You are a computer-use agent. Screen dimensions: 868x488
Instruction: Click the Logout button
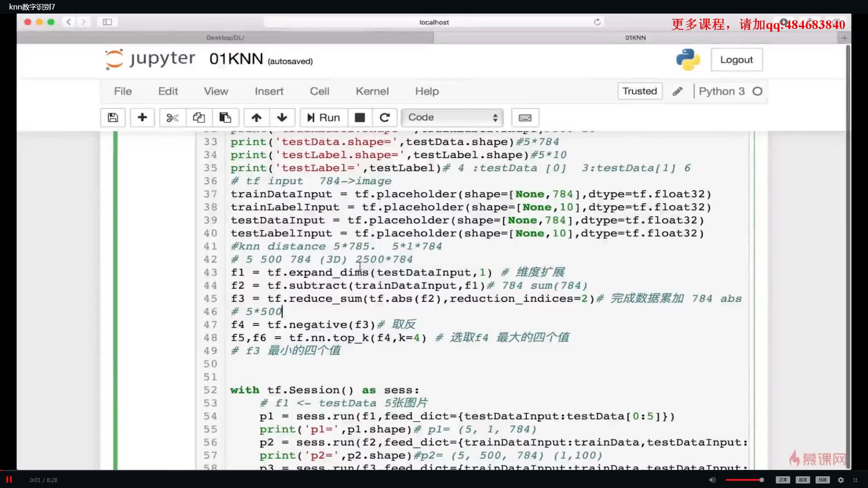(736, 60)
